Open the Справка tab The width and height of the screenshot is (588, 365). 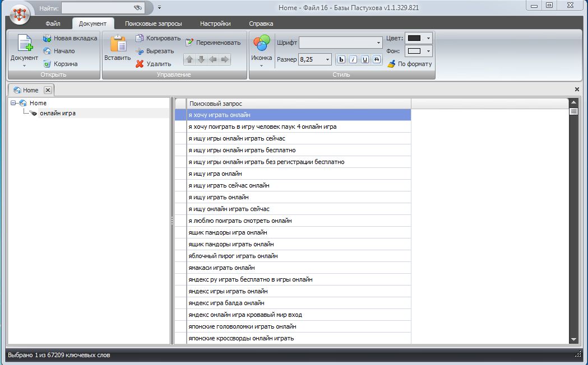[261, 23]
